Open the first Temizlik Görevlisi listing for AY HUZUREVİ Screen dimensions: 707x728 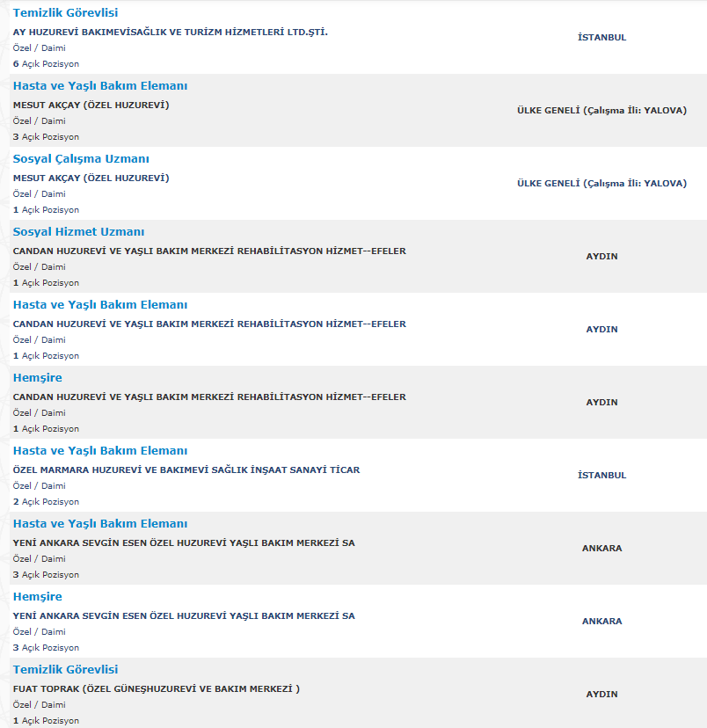[65, 13]
